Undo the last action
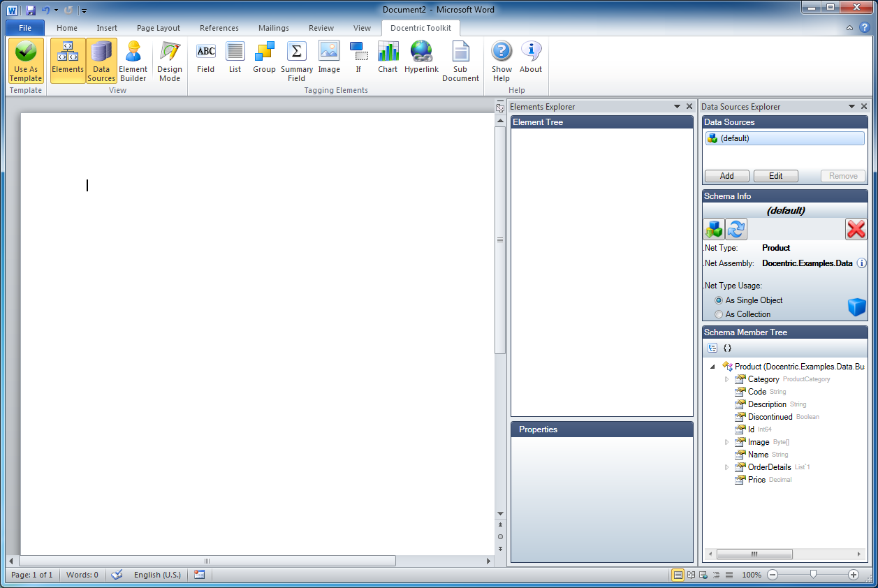 45,10
